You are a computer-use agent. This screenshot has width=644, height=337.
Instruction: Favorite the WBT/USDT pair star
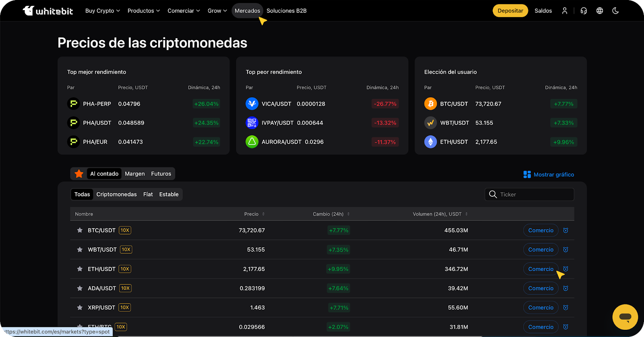point(80,250)
